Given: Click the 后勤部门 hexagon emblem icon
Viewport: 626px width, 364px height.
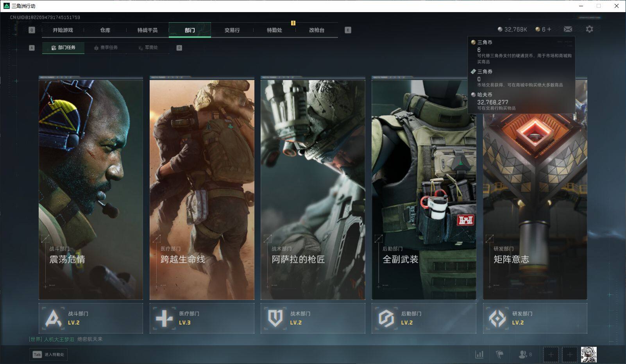Looking at the screenshot, I should point(386,318).
